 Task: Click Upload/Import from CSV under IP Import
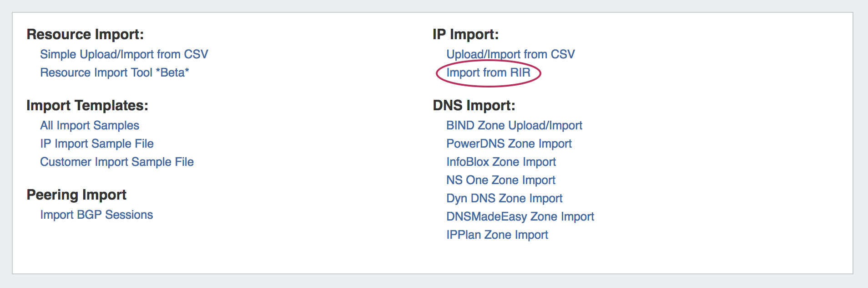pos(510,54)
